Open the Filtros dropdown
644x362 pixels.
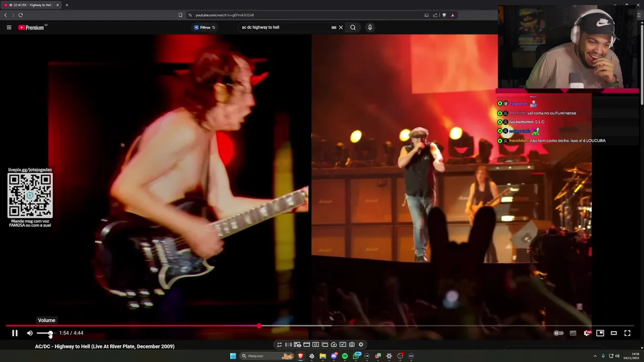click(205, 28)
